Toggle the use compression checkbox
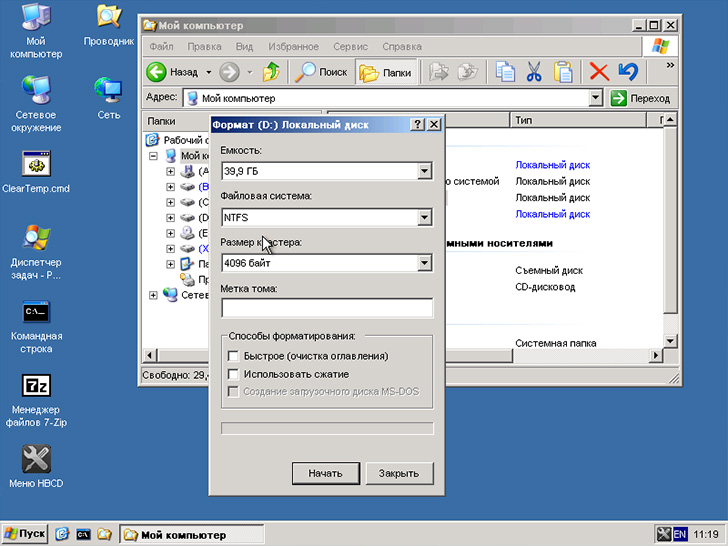This screenshot has width=728, height=546. 234,374
